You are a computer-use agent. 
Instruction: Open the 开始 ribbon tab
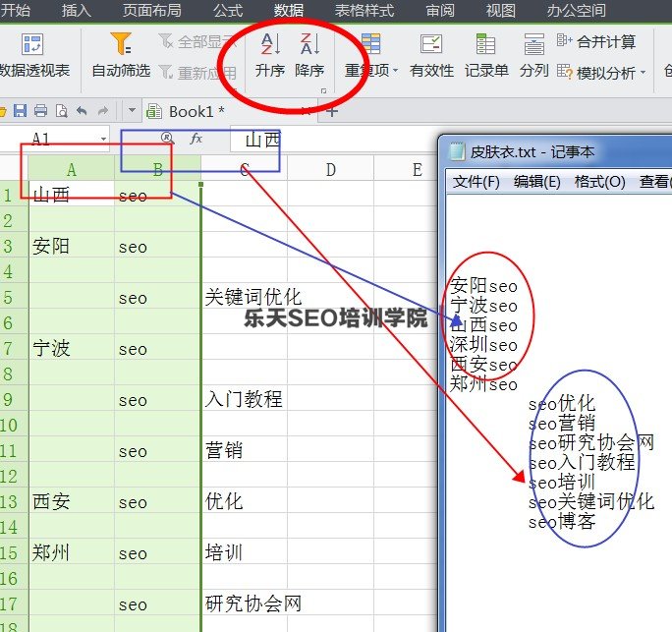pyautogui.click(x=15, y=10)
